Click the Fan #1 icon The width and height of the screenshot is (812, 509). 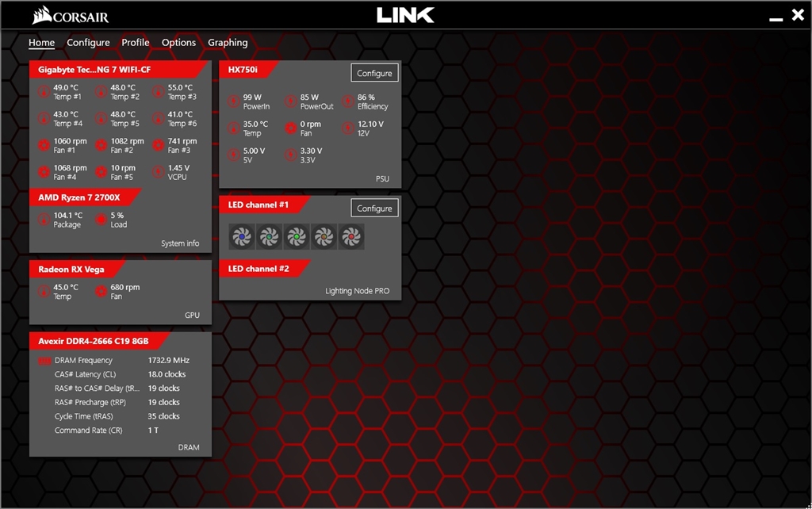pos(44,146)
